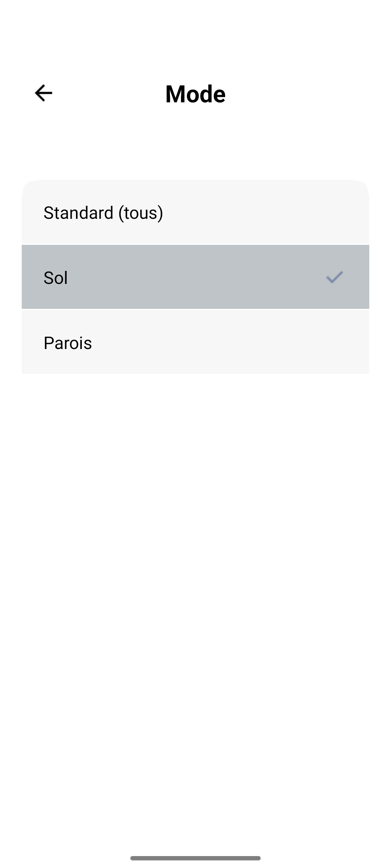Image resolution: width=391 pixels, height=868 pixels.
Task: Leave the Mode screen with left arrow
Action: click(x=43, y=93)
